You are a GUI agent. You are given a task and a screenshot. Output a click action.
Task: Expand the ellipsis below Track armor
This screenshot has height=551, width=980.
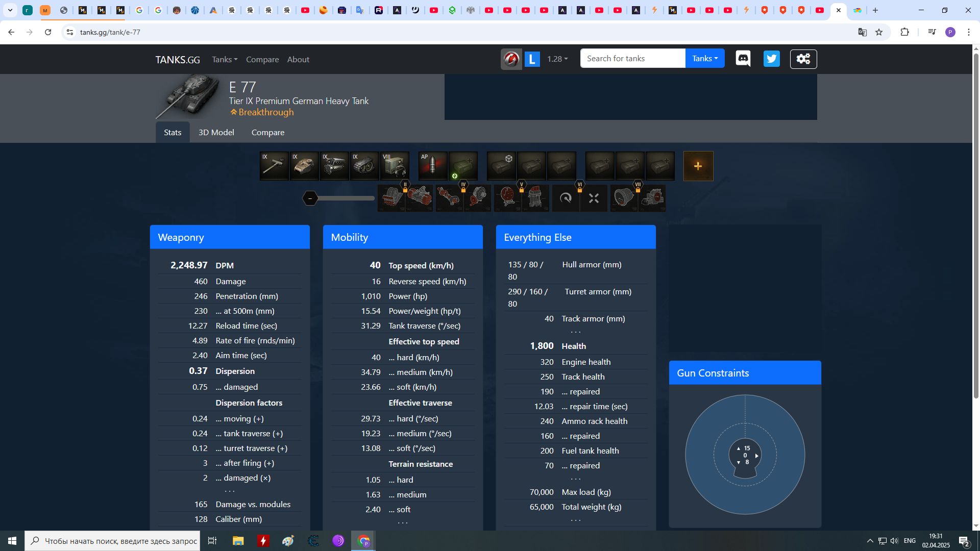pyautogui.click(x=576, y=332)
